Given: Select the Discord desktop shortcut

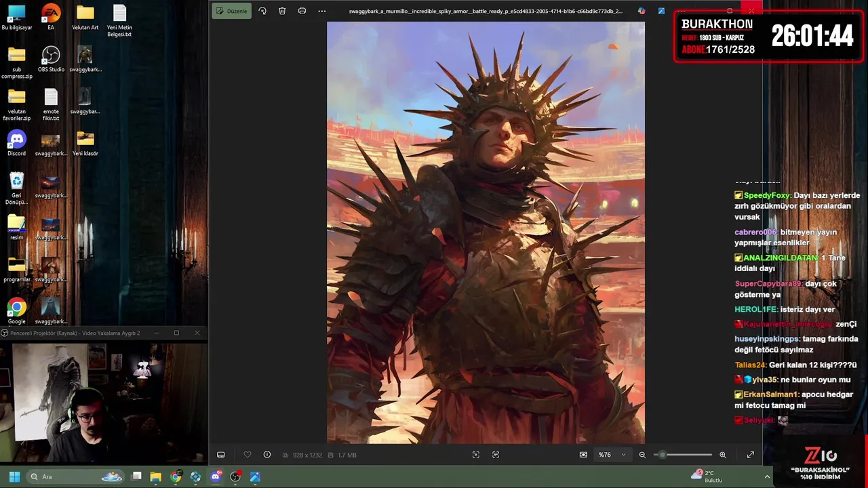Looking at the screenshot, I should point(17,144).
